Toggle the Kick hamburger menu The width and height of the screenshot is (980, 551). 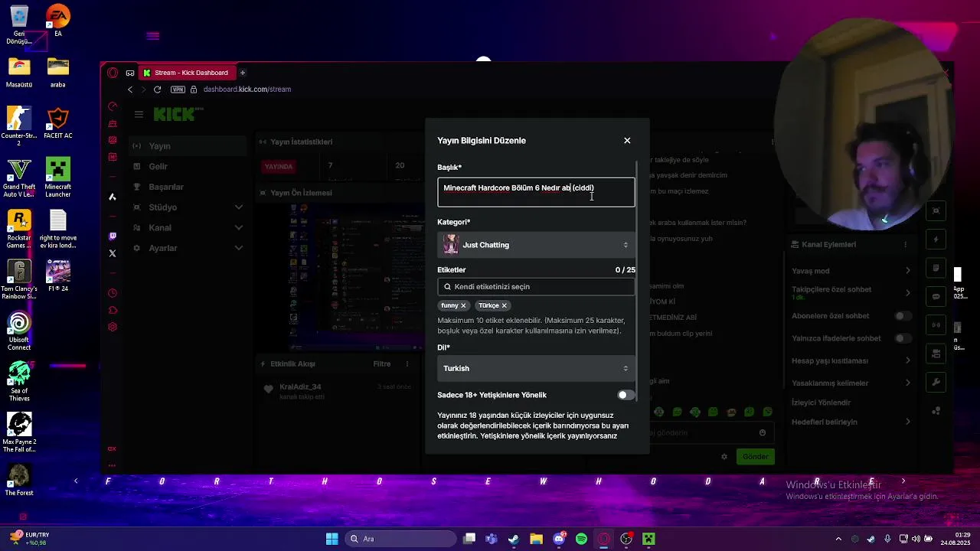[x=139, y=115]
